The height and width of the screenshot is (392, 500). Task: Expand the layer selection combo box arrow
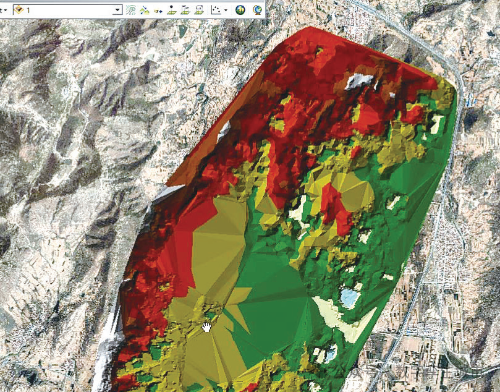coord(117,10)
